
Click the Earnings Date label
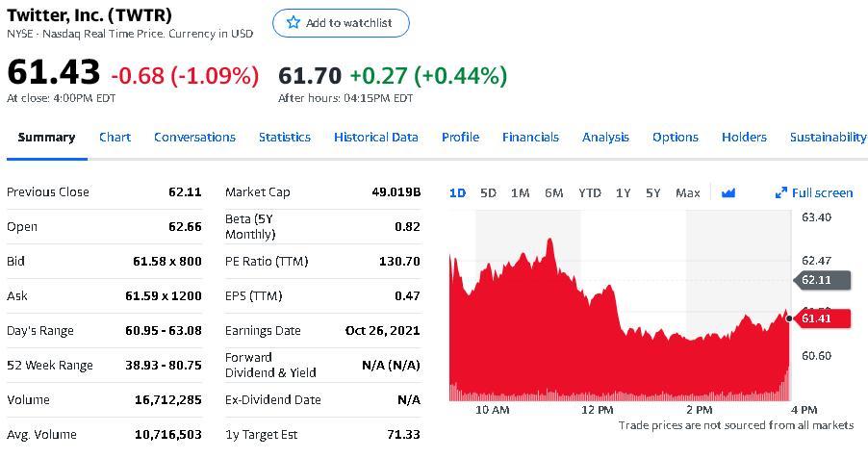[263, 330]
